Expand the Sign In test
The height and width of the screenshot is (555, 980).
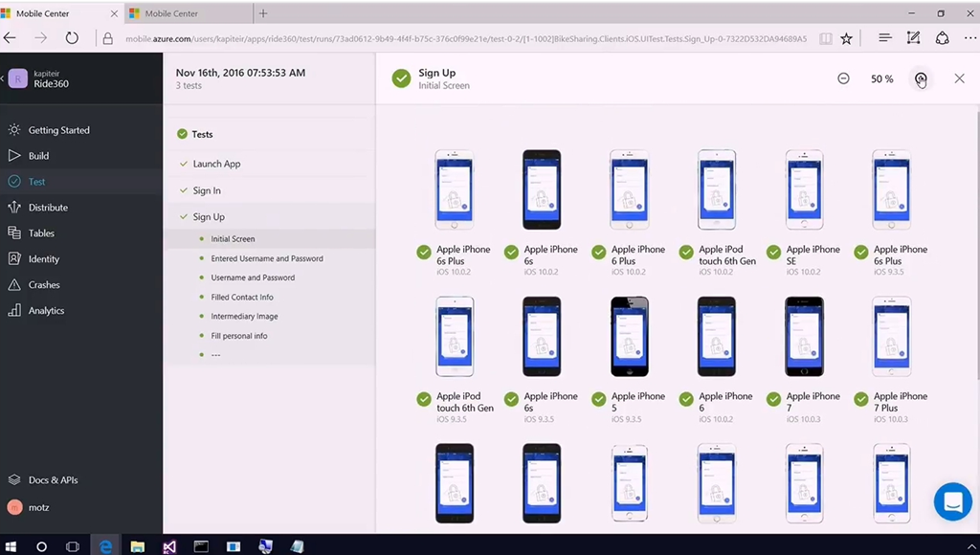click(207, 190)
